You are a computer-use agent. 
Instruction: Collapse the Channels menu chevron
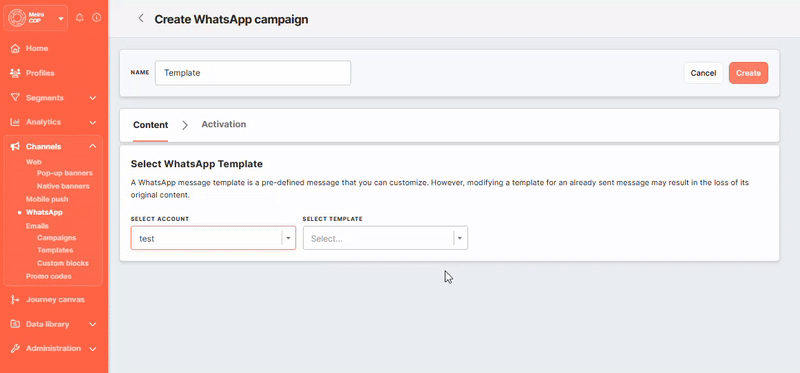click(x=93, y=146)
